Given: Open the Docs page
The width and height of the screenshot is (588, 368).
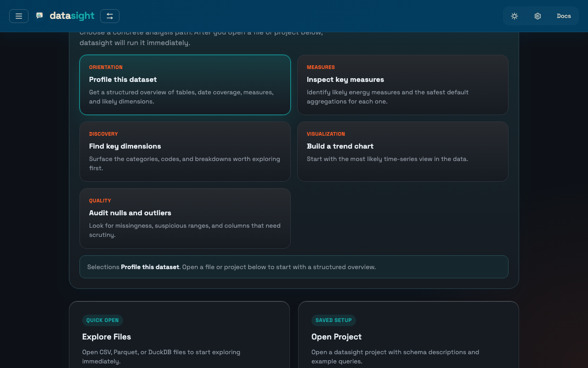Looking at the screenshot, I should (x=564, y=16).
